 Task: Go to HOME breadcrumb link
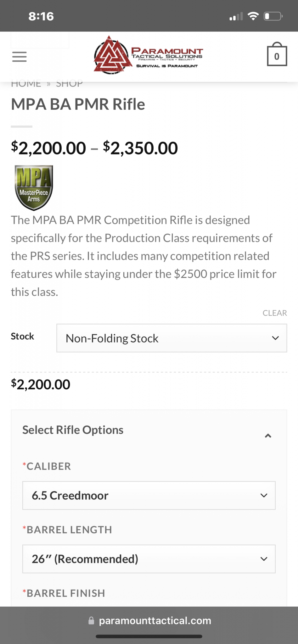pos(26,84)
